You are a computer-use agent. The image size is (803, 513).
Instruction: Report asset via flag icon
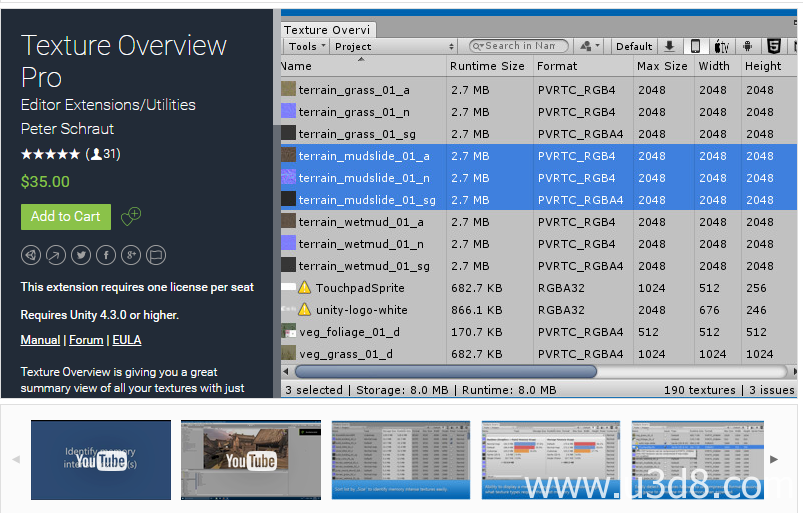point(156,255)
